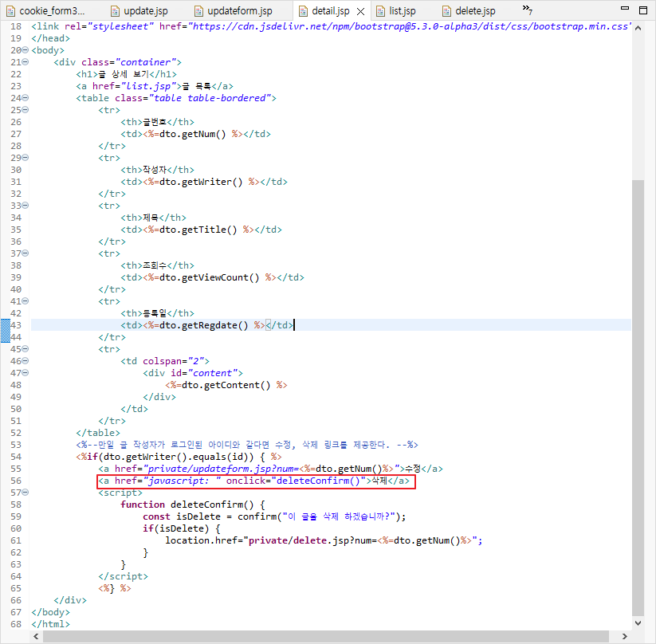This screenshot has width=656, height=644.
Task: Fold the tr block at line 33
Action: pyautogui.click(x=26, y=206)
